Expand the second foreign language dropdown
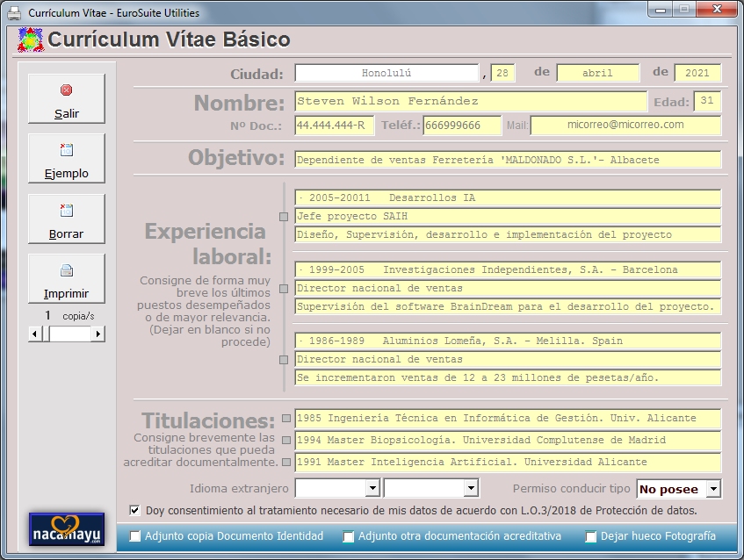The image size is (744, 560). click(x=471, y=488)
